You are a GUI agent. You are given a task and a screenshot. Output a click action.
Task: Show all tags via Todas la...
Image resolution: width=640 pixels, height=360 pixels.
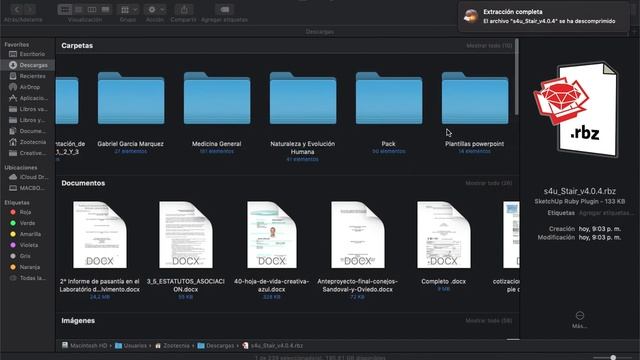tap(27, 278)
